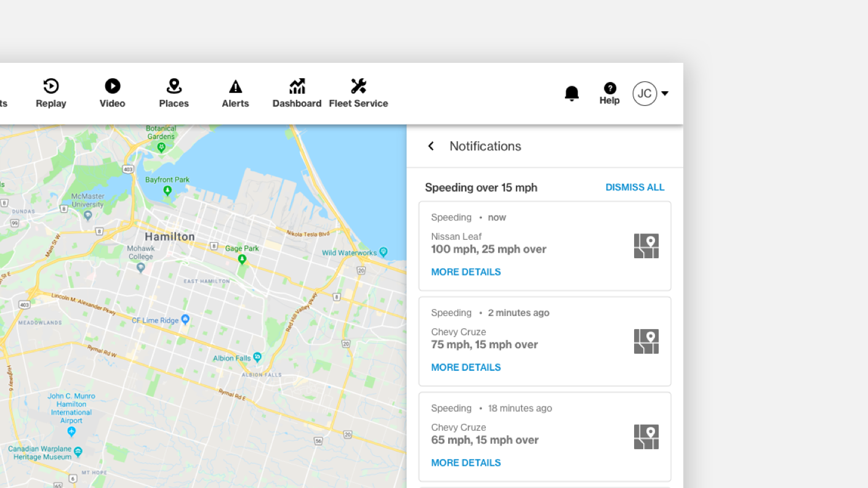Screen dimensions: 868x488
Task: Select the Albion Falls map pin
Action: click(x=257, y=357)
